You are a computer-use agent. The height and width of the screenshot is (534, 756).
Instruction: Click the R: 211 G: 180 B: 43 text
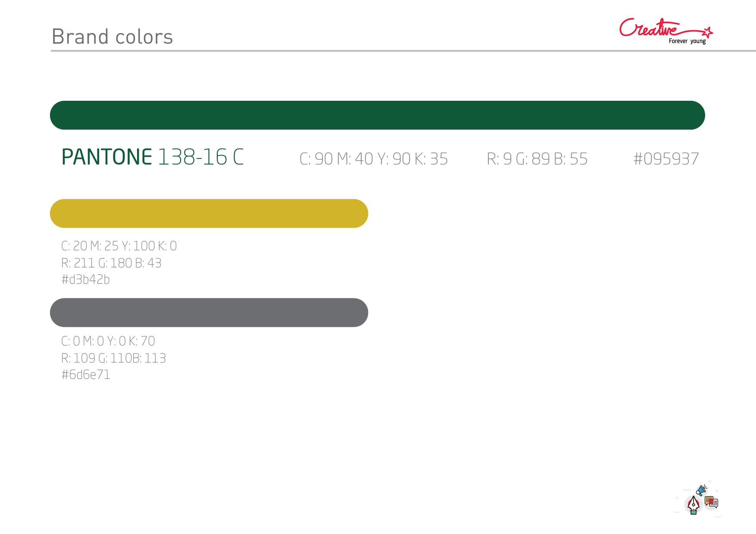click(111, 263)
